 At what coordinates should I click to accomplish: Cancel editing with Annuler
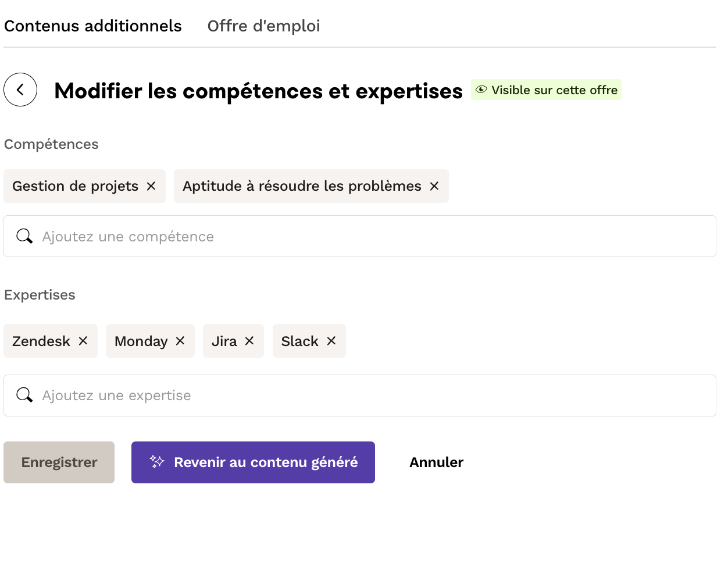tap(436, 462)
